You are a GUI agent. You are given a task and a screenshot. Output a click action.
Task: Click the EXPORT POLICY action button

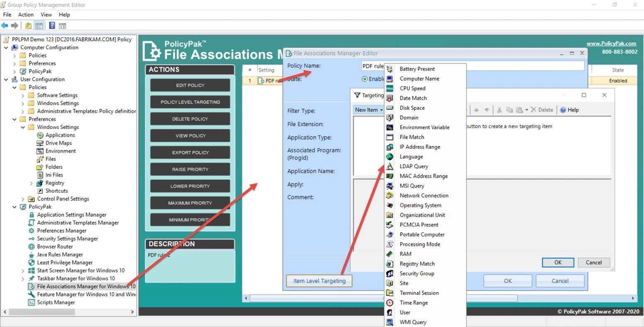coord(190,153)
